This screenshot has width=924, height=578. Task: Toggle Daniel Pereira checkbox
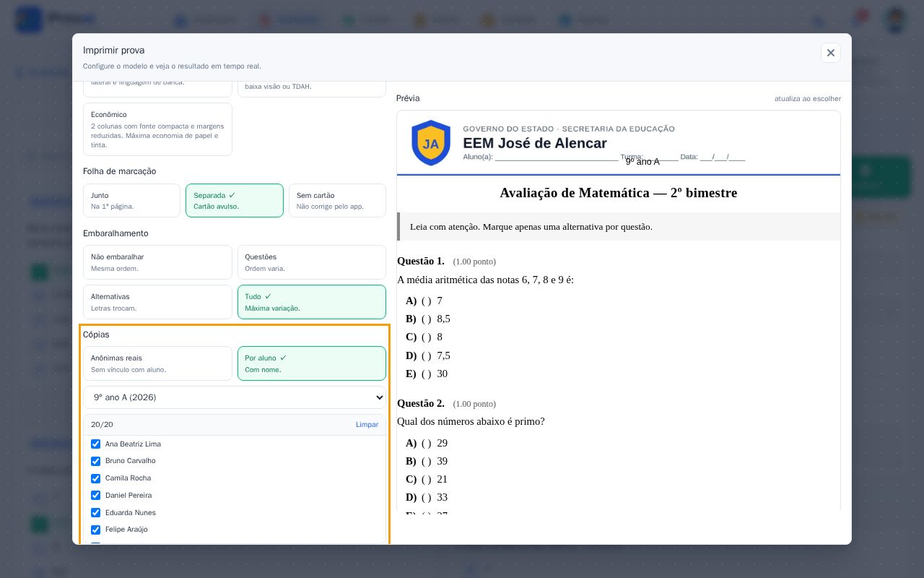point(95,495)
